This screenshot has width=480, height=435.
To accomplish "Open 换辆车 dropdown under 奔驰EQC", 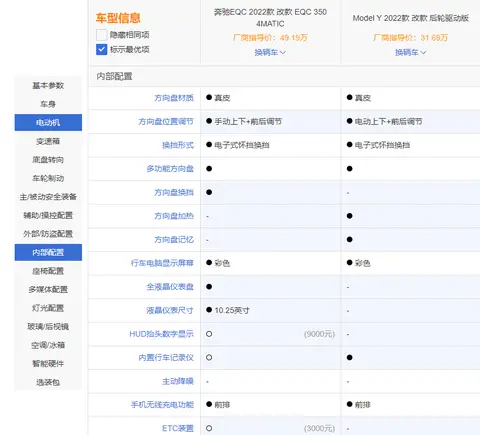I will tap(270, 52).
